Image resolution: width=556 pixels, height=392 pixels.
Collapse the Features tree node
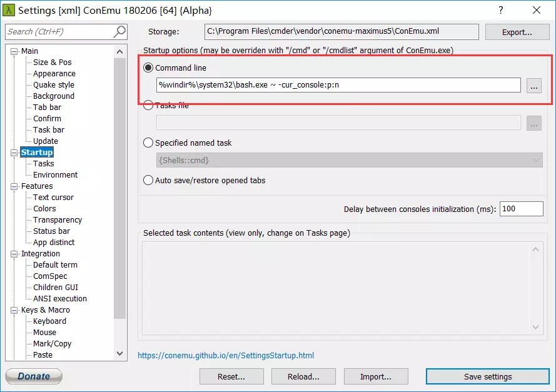[14, 186]
